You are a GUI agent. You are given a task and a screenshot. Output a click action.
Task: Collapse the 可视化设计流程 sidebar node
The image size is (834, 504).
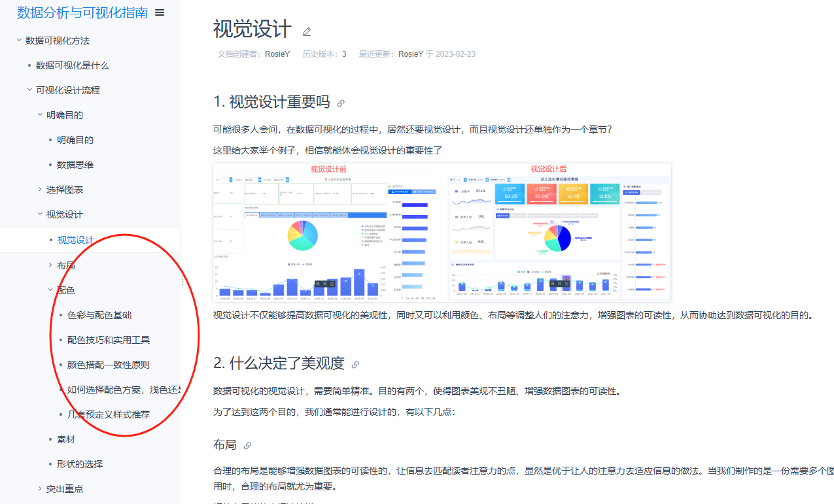[x=29, y=90]
